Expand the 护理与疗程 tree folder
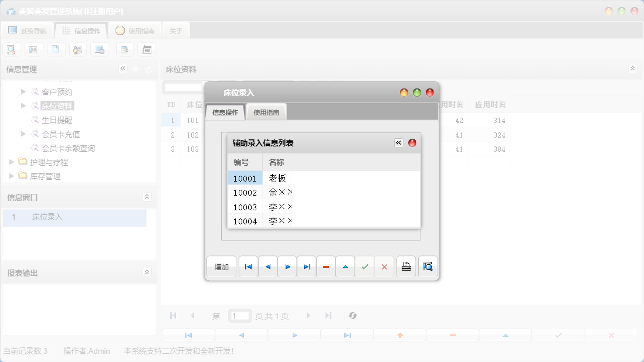Image resolution: width=644 pixels, height=362 pixels. tap(12, 162)
